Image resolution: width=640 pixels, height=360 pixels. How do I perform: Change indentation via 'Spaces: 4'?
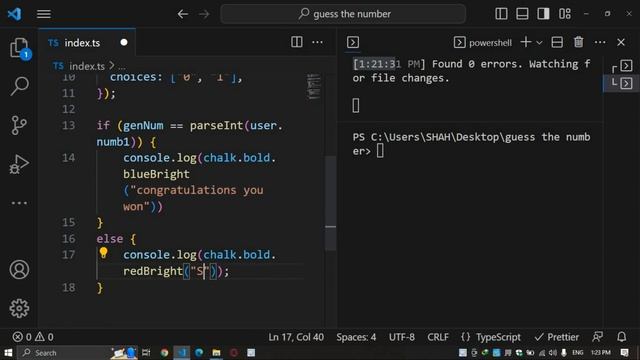tap(356, 337)
